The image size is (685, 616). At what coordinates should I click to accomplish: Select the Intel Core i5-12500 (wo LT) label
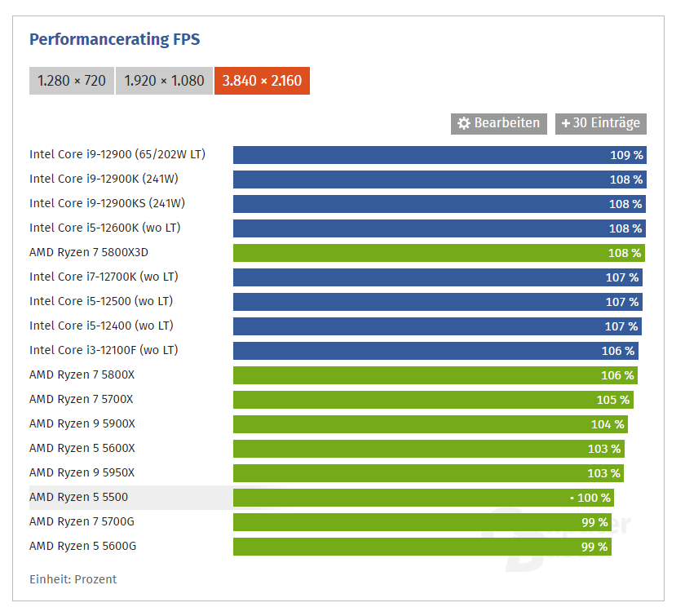(101, 302)
